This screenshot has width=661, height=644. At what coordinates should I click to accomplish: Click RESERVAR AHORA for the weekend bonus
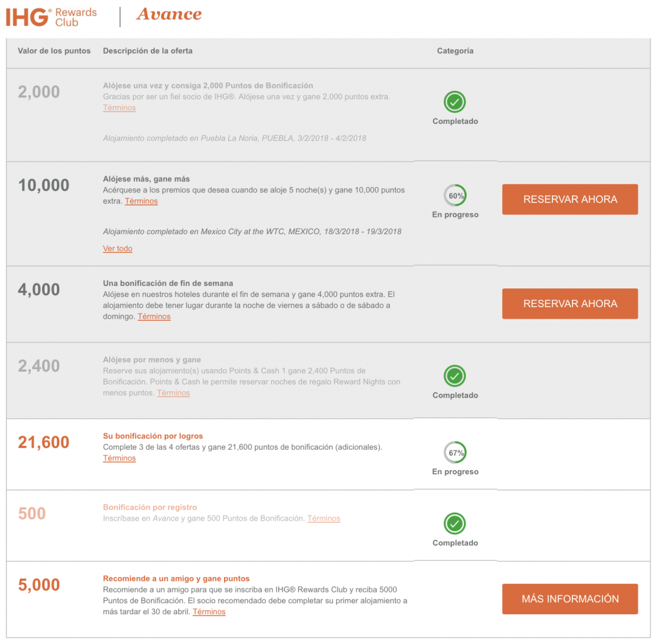(x=570, y=304)
